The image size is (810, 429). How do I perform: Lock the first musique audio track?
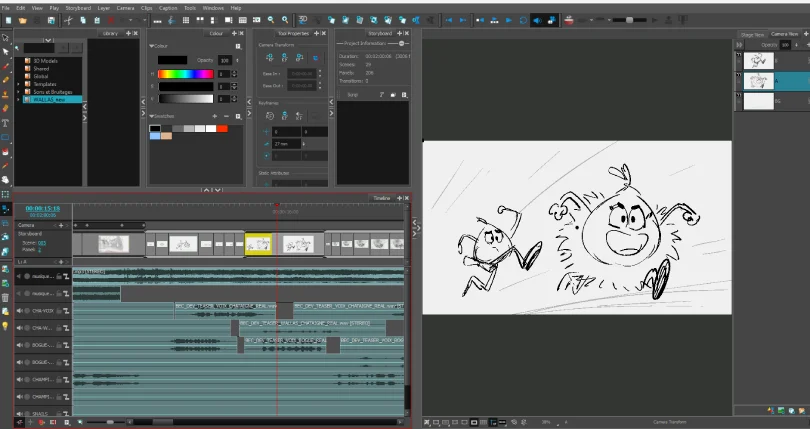coord(59,277)
